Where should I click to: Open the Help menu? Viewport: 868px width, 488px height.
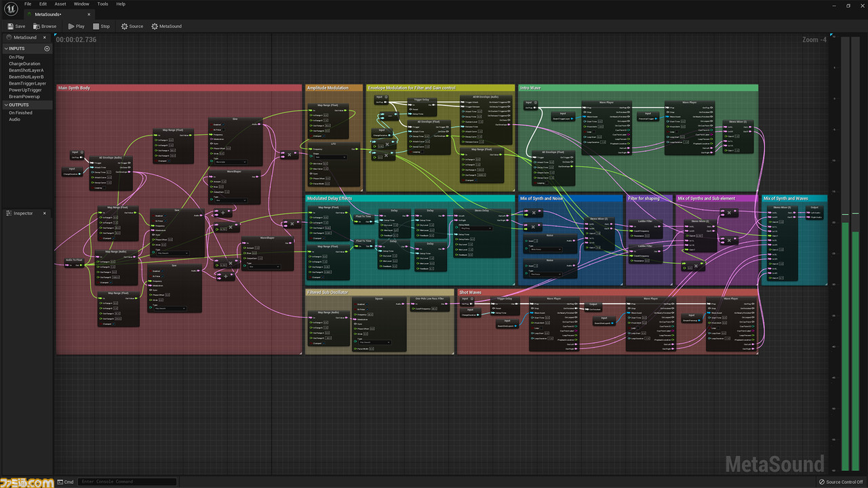[121, 4]
